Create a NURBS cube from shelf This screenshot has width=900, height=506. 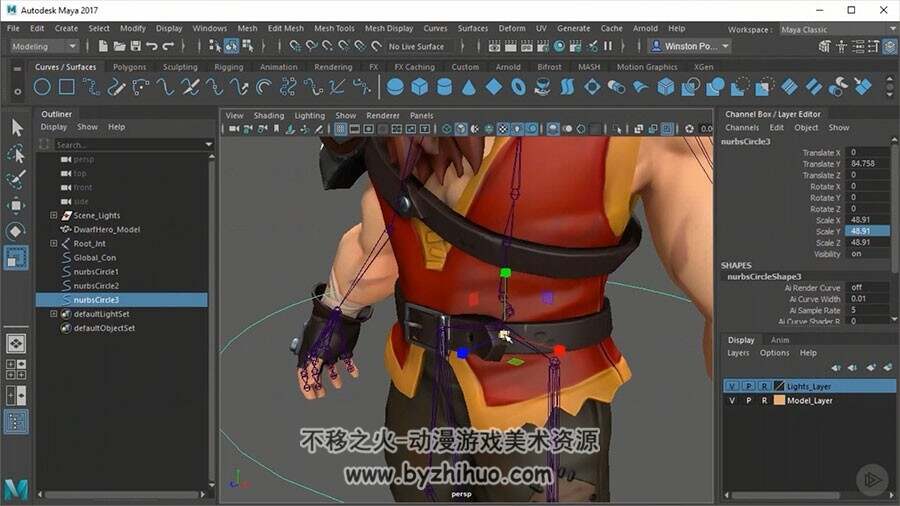(420, 87)
